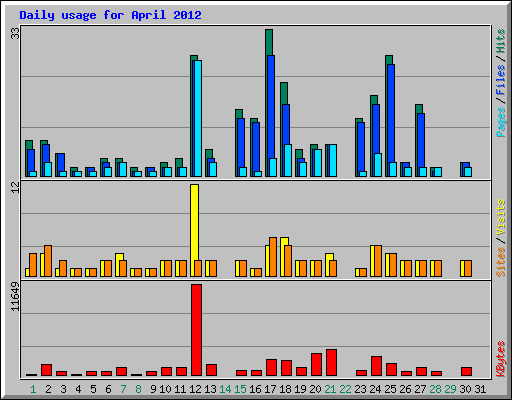Click the "Files" legend label
This screenshot has height=400, width=512.
coord(500,79)
